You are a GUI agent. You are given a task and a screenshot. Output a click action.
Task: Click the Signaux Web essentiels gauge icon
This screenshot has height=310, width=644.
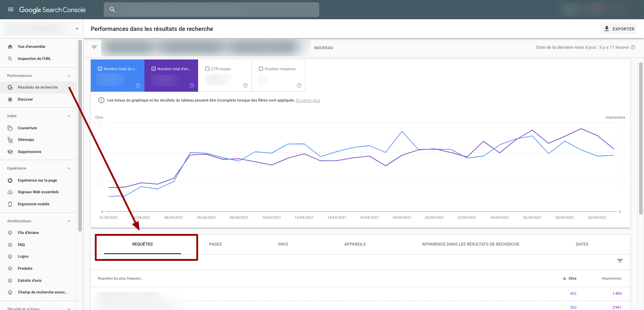tap(10, 192)
